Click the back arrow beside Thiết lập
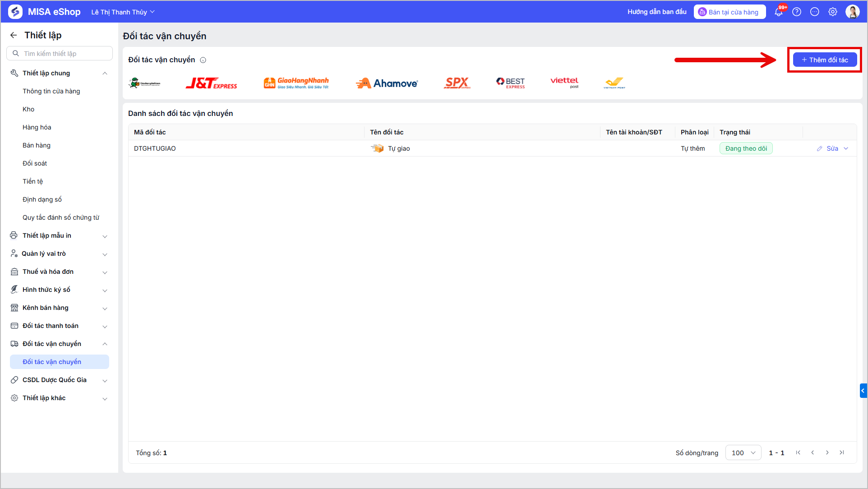Viewport: 868px width, 489px height. pyautogui.click(x=14, y=35)
